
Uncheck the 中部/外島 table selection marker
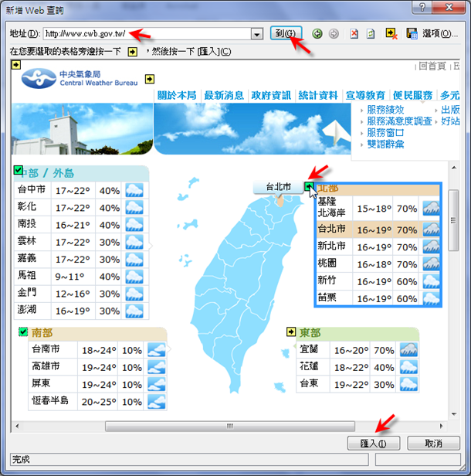point(19,170)
